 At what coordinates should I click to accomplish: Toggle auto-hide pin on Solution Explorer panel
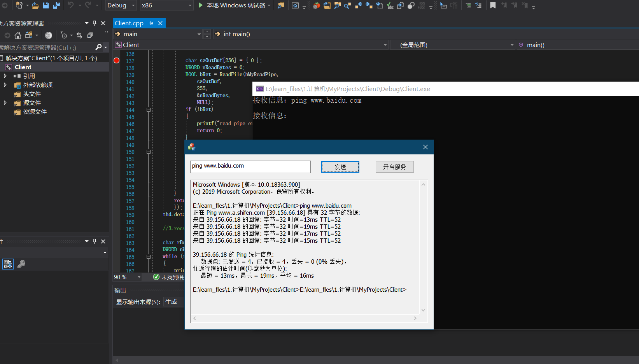(x=95, y=23)
